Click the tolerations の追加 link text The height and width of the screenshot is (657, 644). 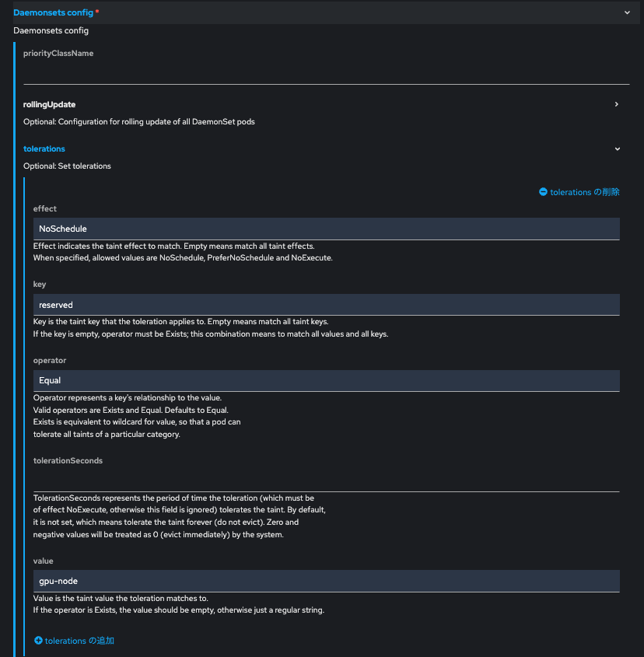tap(79, 641)
